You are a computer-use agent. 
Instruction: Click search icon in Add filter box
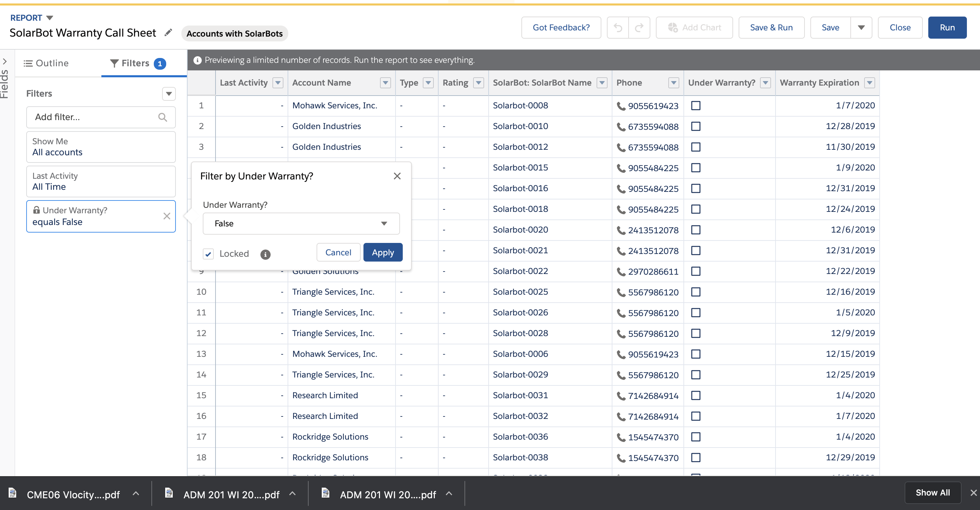162,117
